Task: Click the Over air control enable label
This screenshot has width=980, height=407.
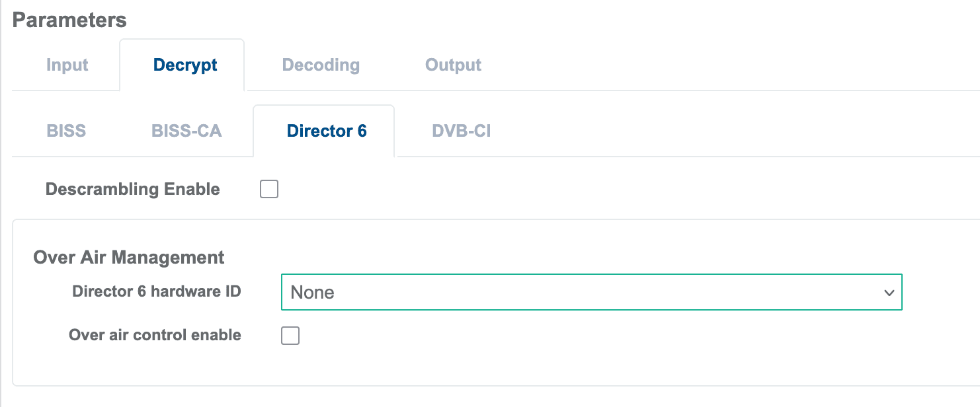Action: click(x=155, y=335)
